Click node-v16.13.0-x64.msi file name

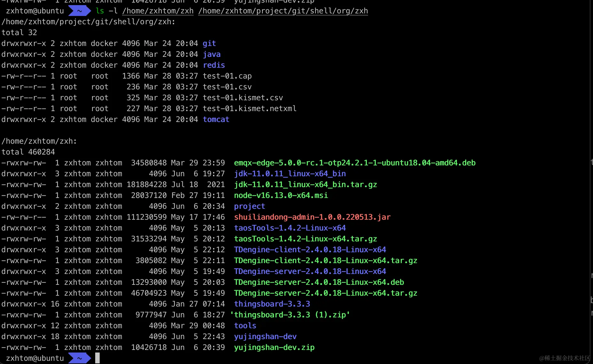point(281,195)
